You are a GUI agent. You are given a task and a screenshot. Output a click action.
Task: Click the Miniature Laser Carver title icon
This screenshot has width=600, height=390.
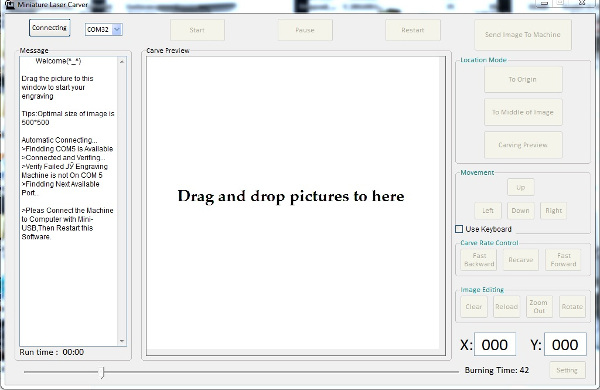(x=10, y=5)
